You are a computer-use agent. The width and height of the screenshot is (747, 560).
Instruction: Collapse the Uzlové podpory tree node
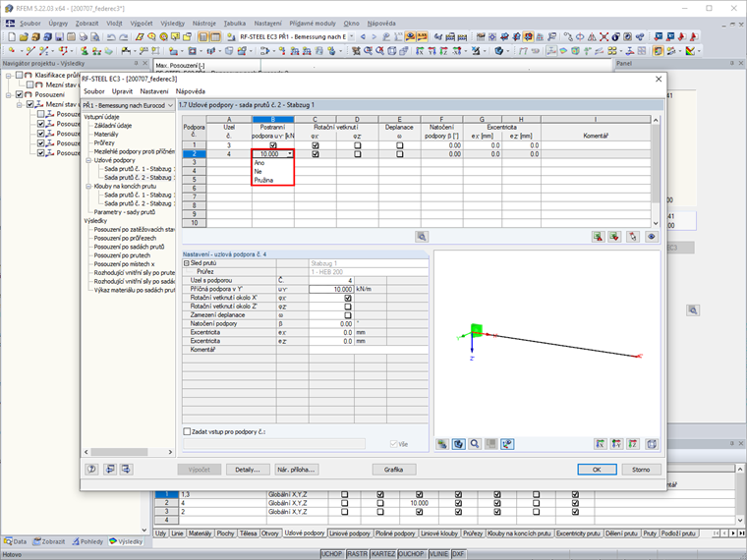point(88,160)
